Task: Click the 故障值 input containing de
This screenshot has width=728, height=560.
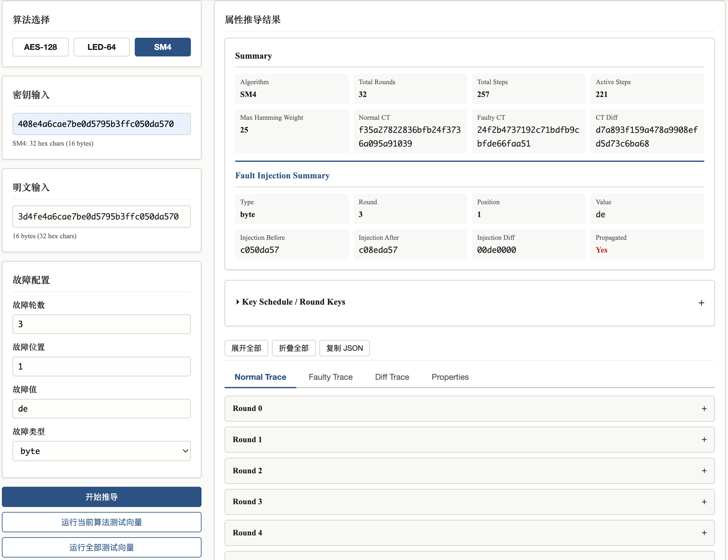Action: coord(101,408)
